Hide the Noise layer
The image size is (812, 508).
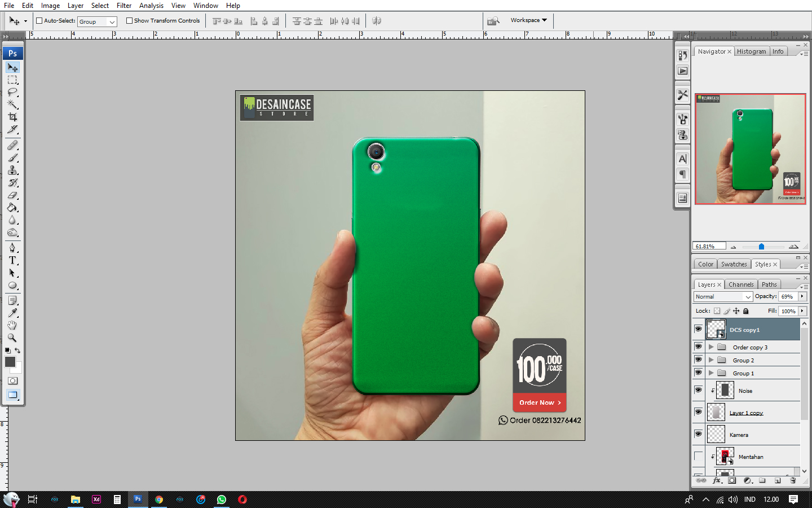699,391
